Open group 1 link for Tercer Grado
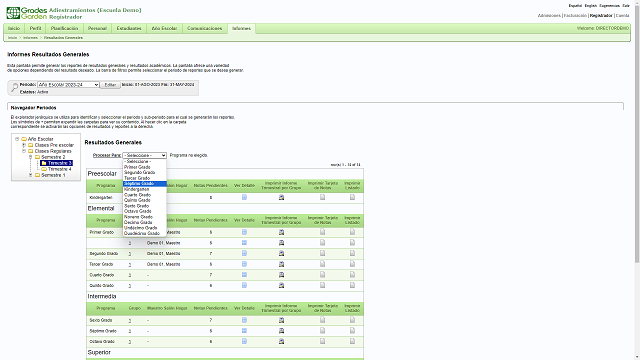The height and width of the screenshot is (360, 640). click(130, 264)
